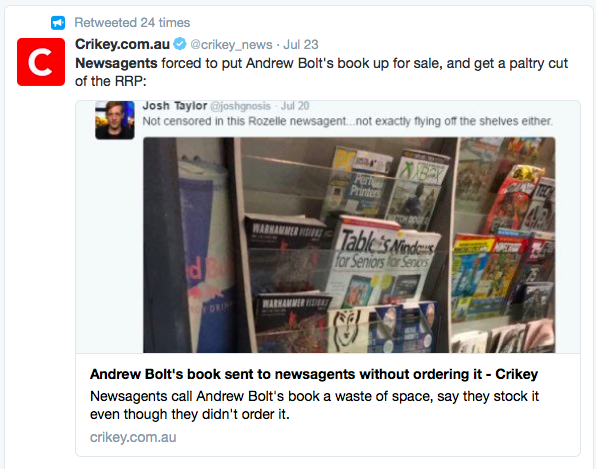The height and width of the screenshot is (469, 596).
Task: Click the quoted tweet text about Rozelle
Action: coord(347,121)
